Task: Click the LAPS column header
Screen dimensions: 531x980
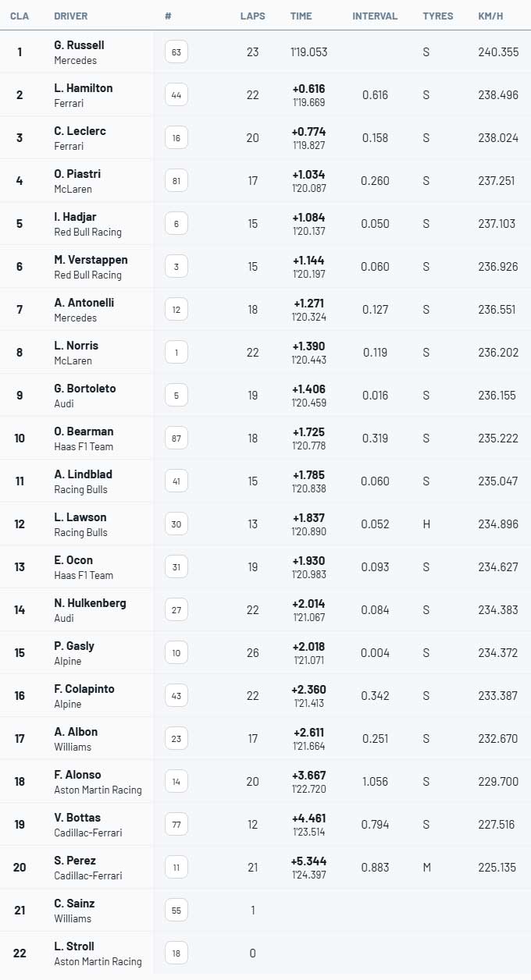Action: pyautogui.click(x=251, y=16)
